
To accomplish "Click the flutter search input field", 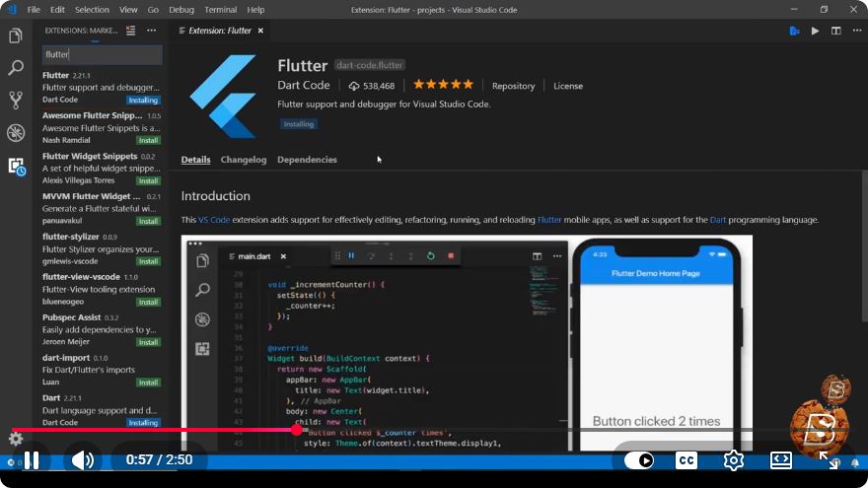I will (103, 54).
